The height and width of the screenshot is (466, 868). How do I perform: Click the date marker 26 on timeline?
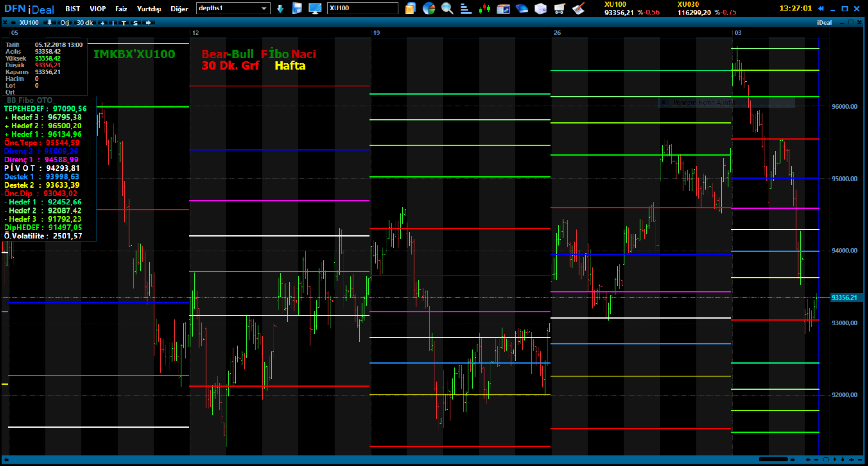(557, 33)
